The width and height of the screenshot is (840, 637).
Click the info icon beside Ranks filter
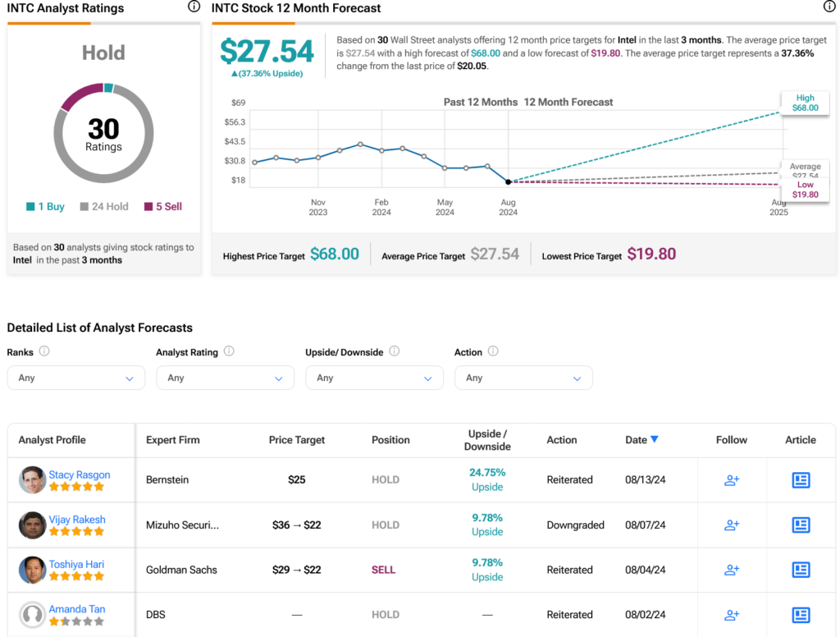pyautogui.click(x=44, y=351)
